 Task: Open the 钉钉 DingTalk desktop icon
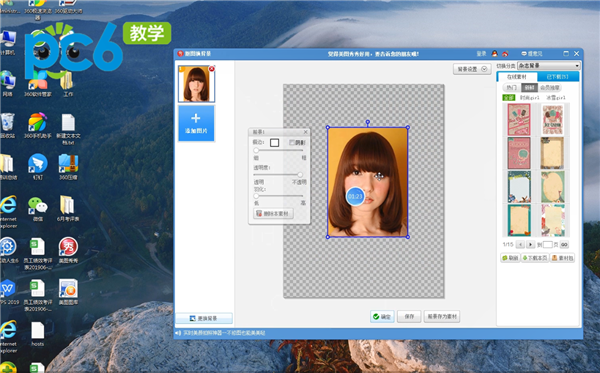coord(38,167)
